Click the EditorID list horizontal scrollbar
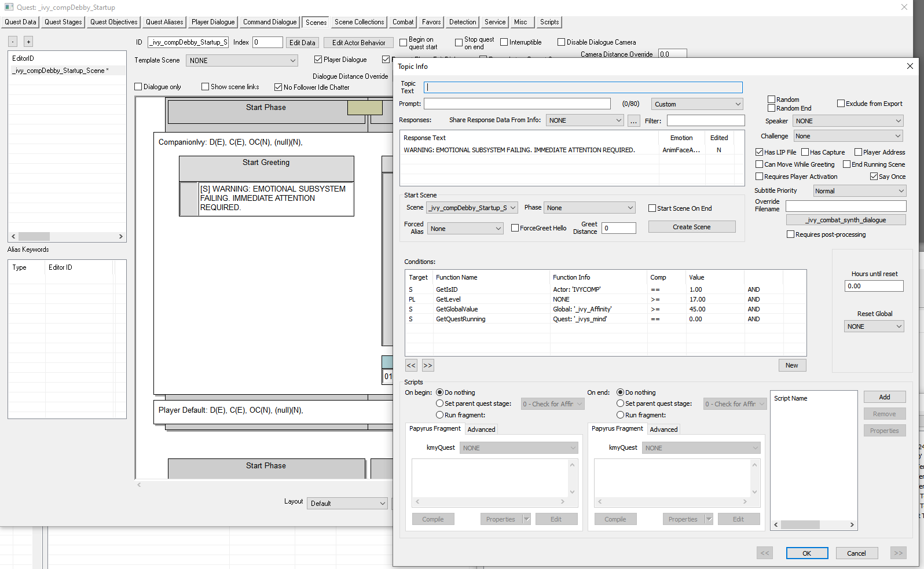The image size is (924, 569). [x=67, y=237]
